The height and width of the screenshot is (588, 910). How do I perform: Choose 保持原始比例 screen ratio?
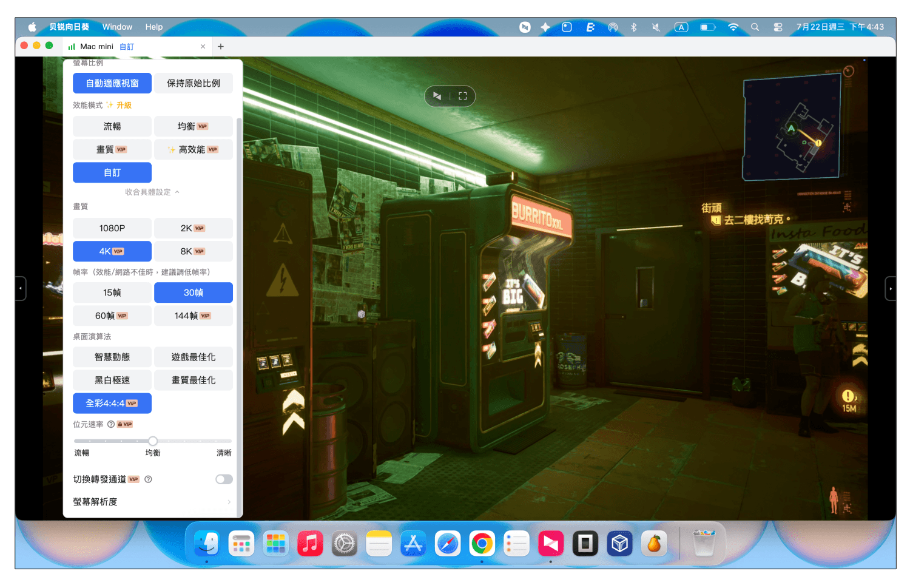tap(194, 83)
